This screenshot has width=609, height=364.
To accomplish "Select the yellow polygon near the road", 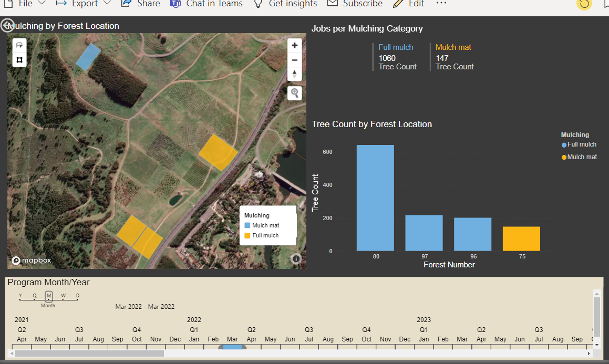I will 218,152.
